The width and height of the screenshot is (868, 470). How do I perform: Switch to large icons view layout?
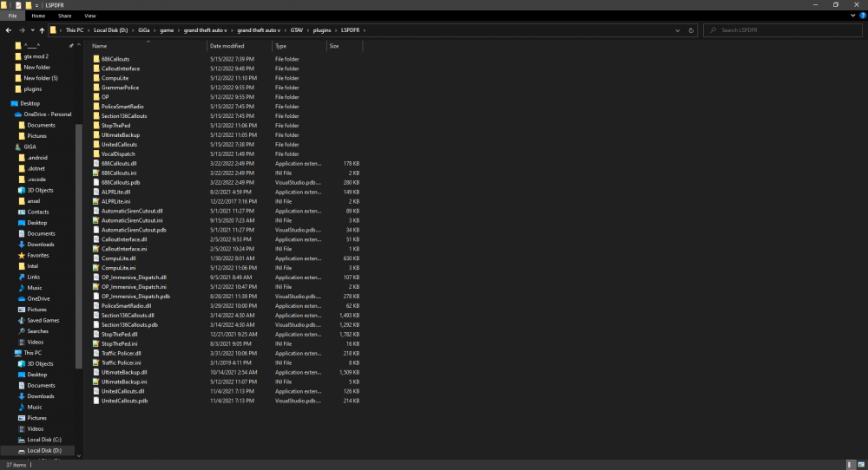pos(861,465)
